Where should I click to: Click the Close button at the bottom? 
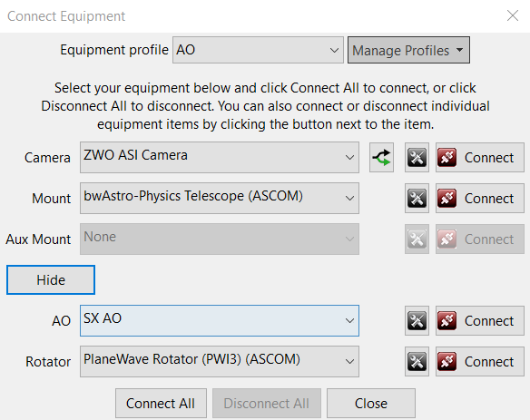[x=371, y=404]
